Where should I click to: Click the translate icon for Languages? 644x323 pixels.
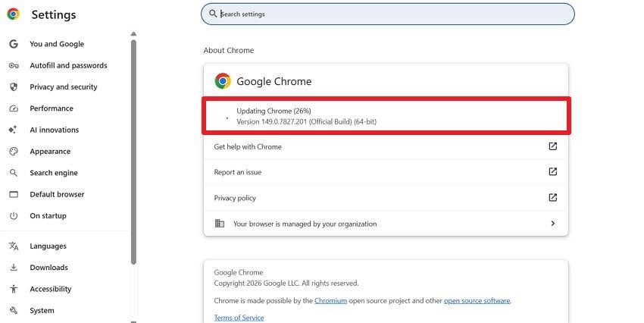(x=14, y=246)
